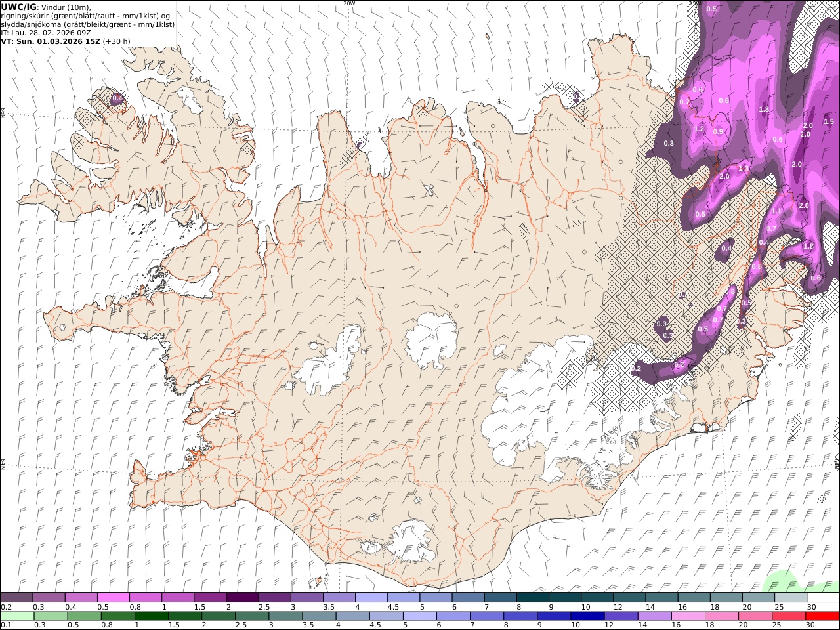Click the lightest green 0.1 swatch on rain scale
The image size is (840, 630).
pos(17,616)
